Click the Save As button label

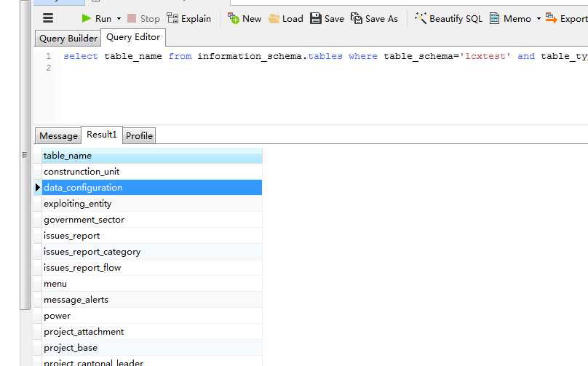(x=381, y=18)
